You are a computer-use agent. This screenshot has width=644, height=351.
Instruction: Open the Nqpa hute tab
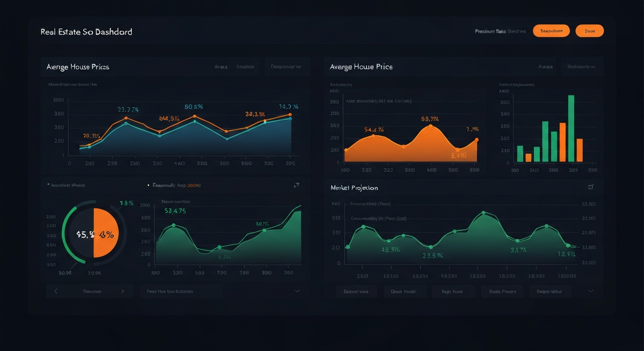coord(452,291)
